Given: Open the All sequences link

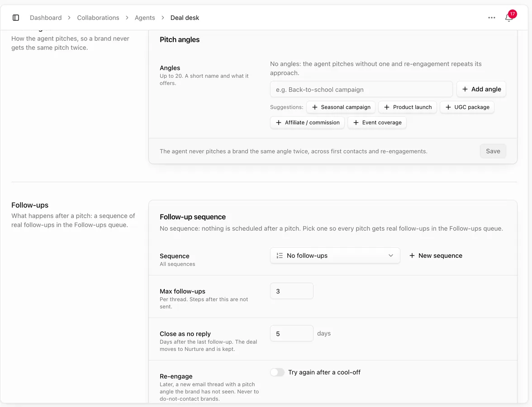Looking at the screenshot, I should [177, 264].
